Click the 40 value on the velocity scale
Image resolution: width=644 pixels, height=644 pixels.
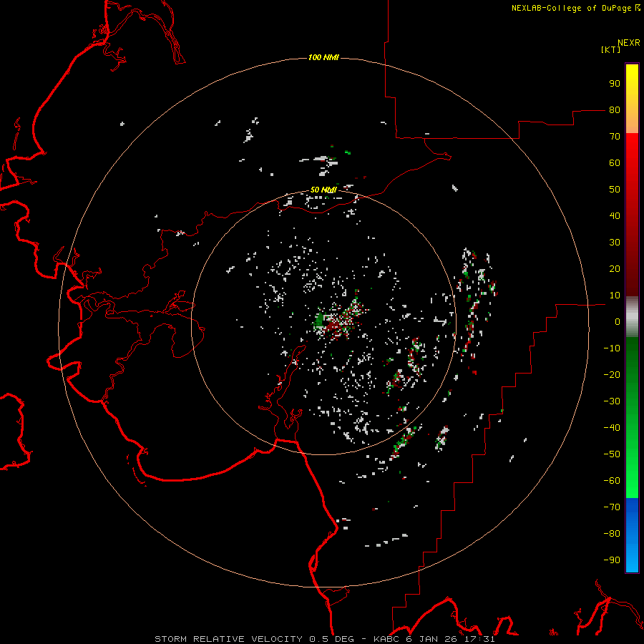tap(615, 216)
